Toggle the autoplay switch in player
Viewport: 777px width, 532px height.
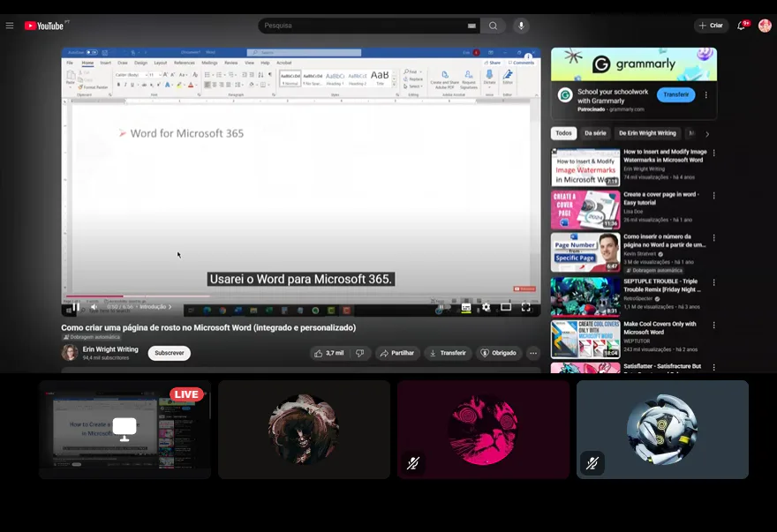click(x=443, y=308)
